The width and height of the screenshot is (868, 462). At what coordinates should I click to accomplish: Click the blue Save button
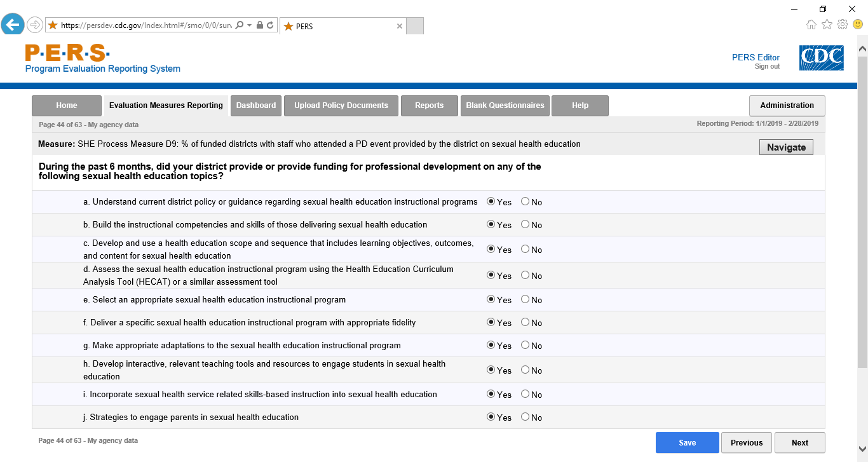pyautogui.click(x=687, y=443)
